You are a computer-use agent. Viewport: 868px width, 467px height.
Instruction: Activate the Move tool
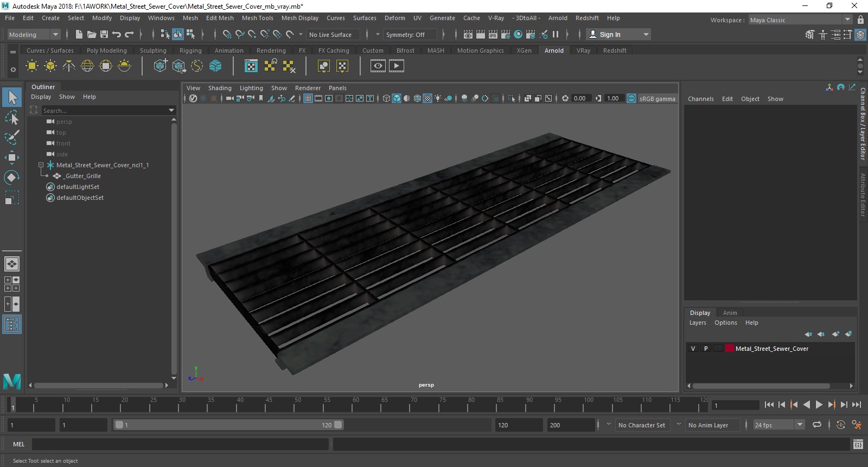[x=12, y=157]
